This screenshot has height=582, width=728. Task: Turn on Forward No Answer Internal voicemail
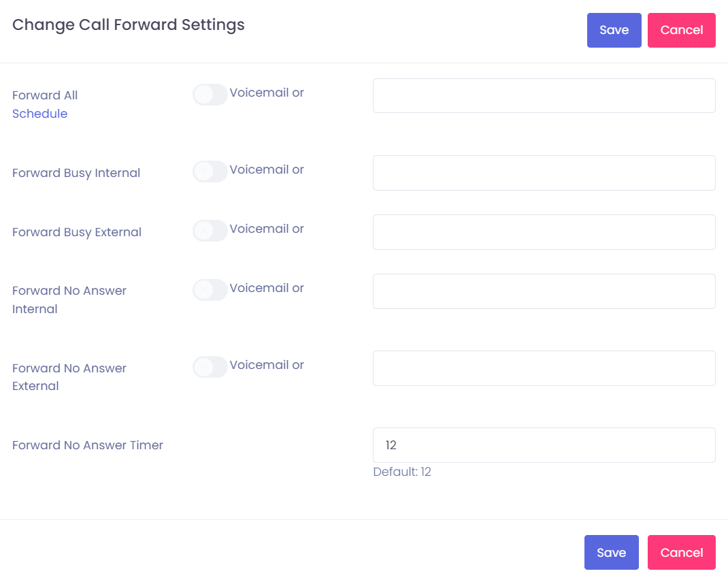coord(210,290)
